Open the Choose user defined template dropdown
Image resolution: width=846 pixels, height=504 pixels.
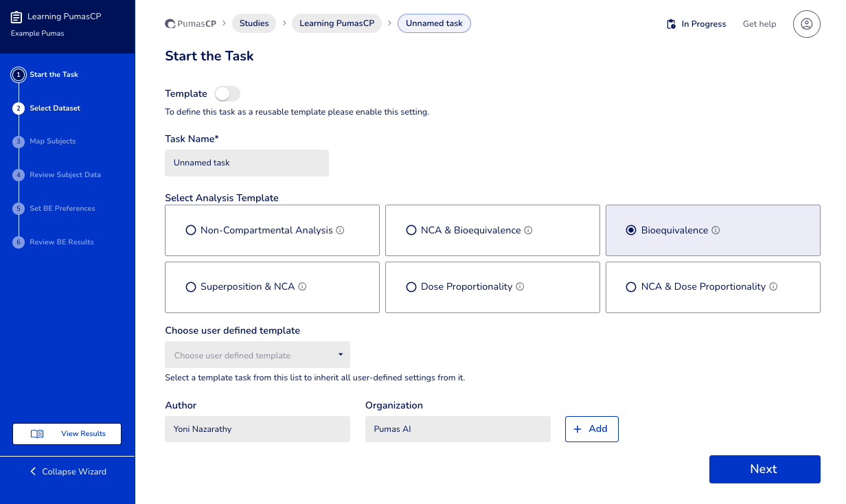point(257,355)
